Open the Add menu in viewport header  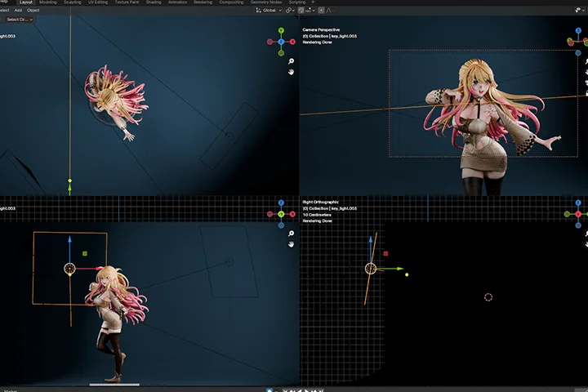pos(18,11)
